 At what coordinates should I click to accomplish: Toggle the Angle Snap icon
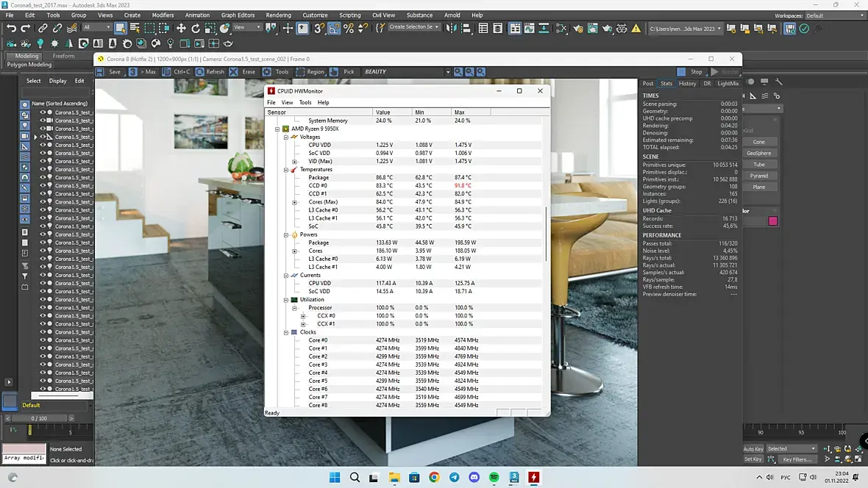pos(335,28)
